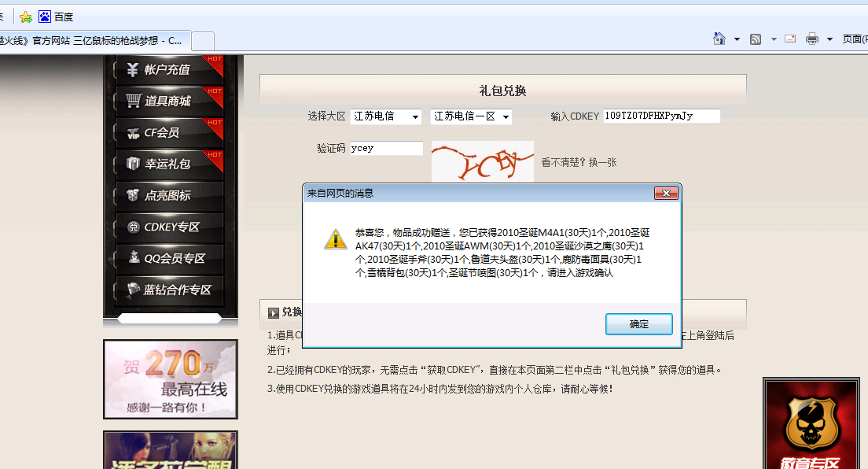868x469 pixels.
Task: Click the Print icon in browser toolbar
Action: (812, 39)
